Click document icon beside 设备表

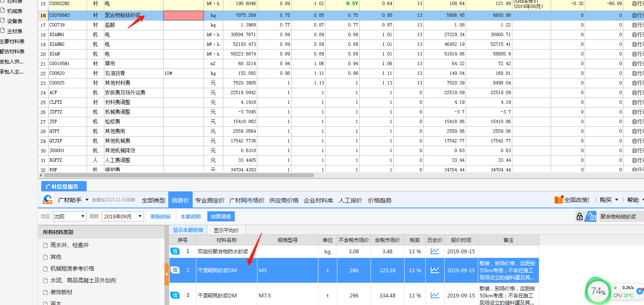3,21
